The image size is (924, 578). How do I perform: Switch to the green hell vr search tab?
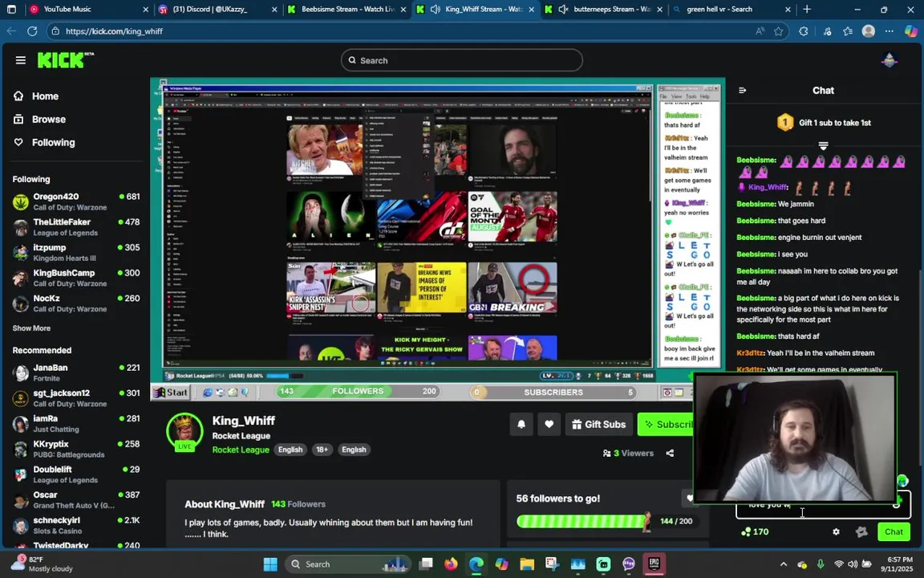coord(731,10)
